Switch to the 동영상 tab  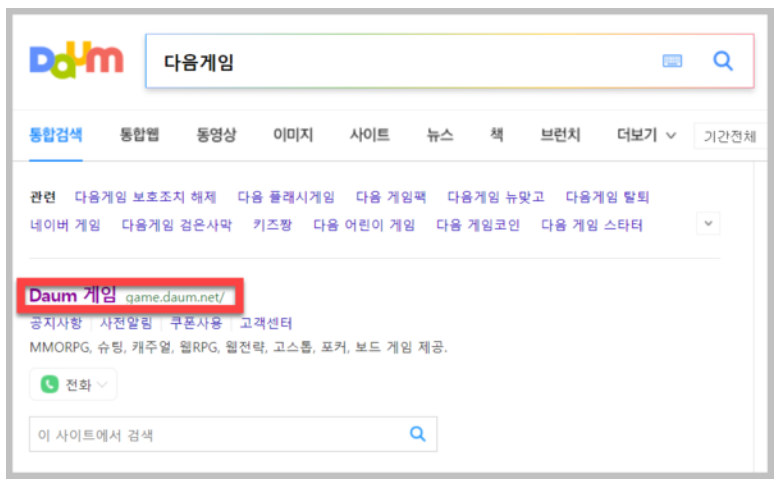point(216,135)
